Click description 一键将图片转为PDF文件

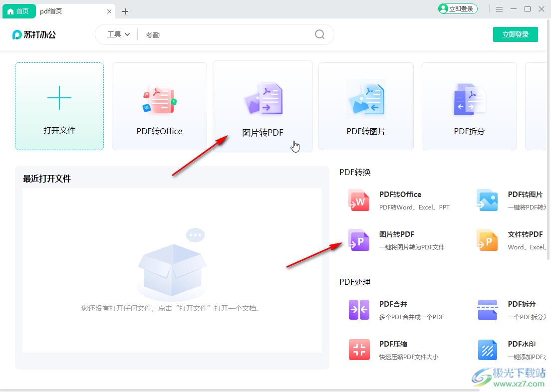[x=411, y=247]
